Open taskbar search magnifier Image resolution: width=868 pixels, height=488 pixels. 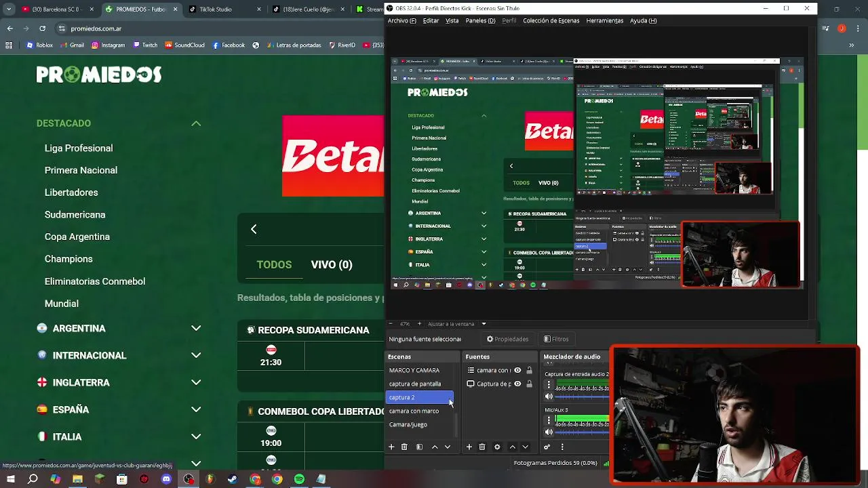[33, 479]
